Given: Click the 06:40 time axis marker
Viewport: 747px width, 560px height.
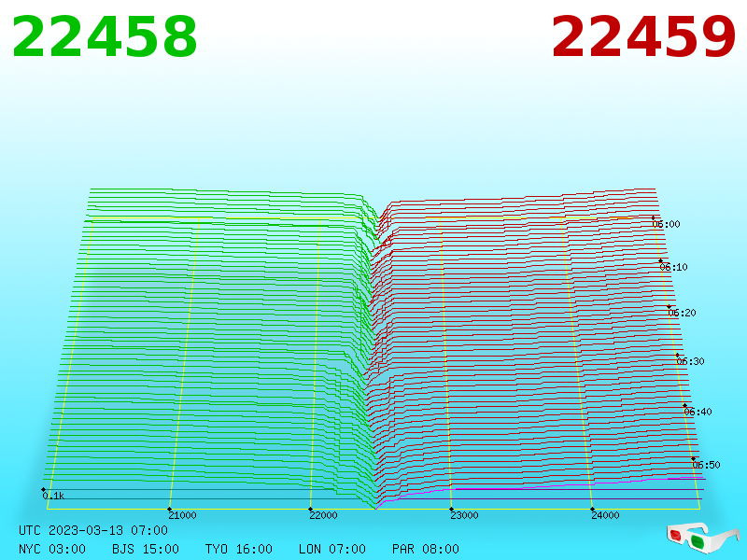Looking at the screenshot, I should (x=698, y=412).
